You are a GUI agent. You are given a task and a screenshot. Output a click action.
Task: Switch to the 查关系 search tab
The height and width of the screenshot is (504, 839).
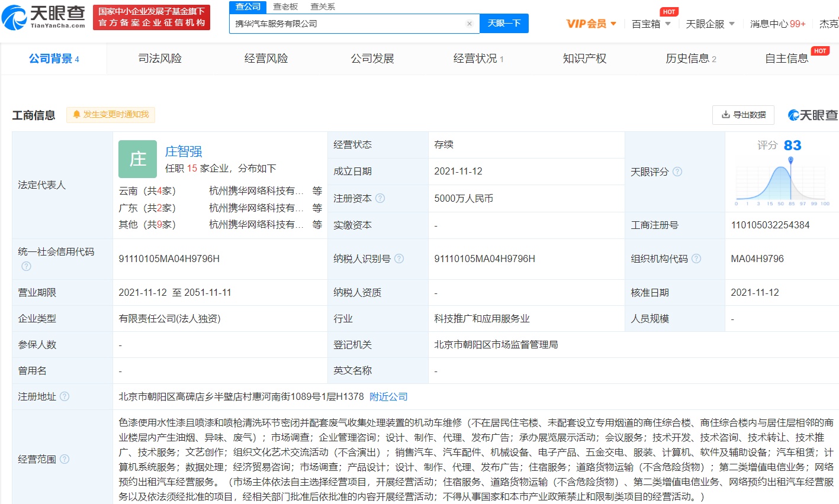(x=323, y=7)
